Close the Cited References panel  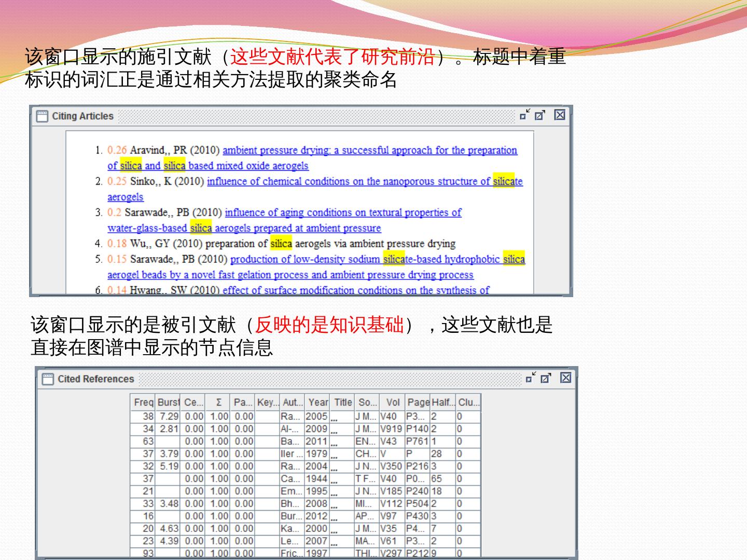[x=565, y=378]
